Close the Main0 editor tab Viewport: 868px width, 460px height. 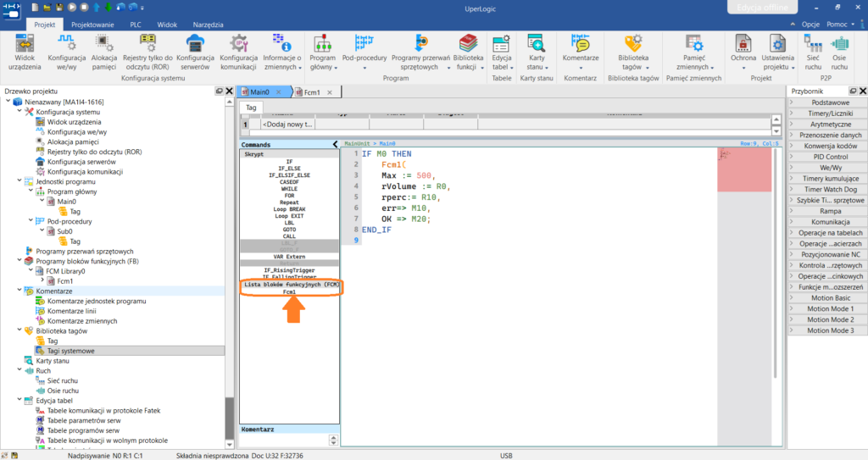point(278,91)
